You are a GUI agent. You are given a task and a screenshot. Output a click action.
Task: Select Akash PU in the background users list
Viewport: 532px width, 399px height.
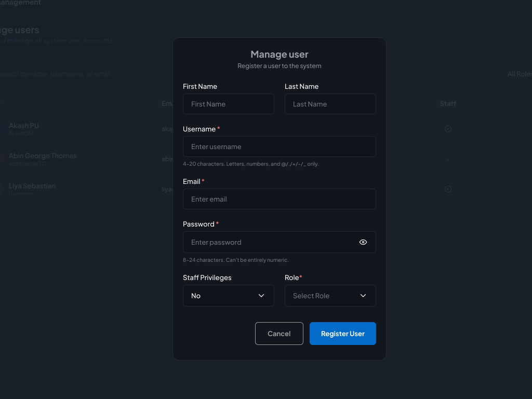click(24, 126)
